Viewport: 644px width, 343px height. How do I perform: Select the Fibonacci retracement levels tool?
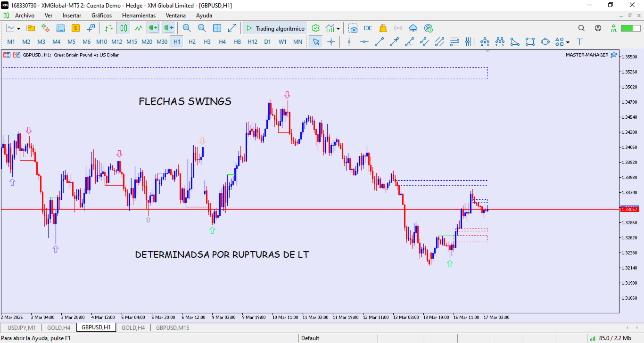coord(454,42)
